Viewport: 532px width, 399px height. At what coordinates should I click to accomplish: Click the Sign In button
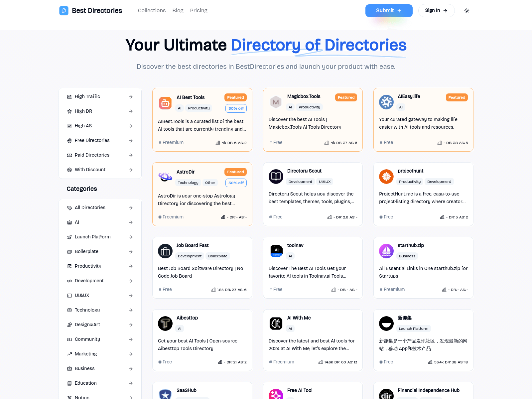click(436, 10)
